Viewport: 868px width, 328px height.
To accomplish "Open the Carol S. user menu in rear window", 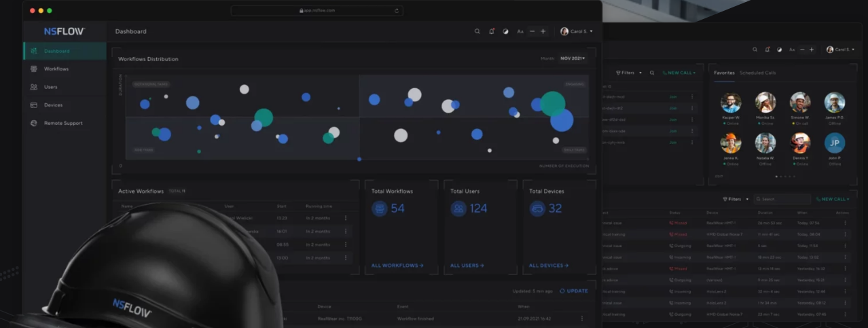I will tap(839, 50).
